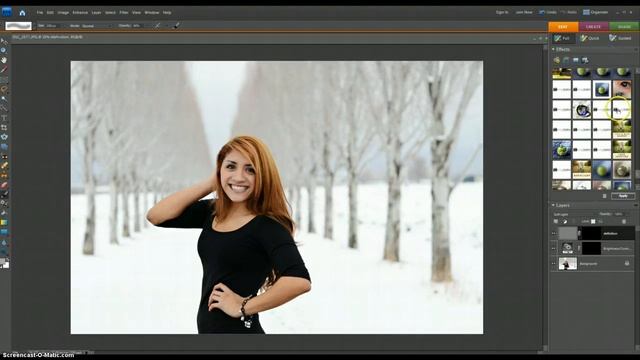Switch to Guided edit mode
Viewport: 640px width, 360px height.
click(x=620, y=38)
